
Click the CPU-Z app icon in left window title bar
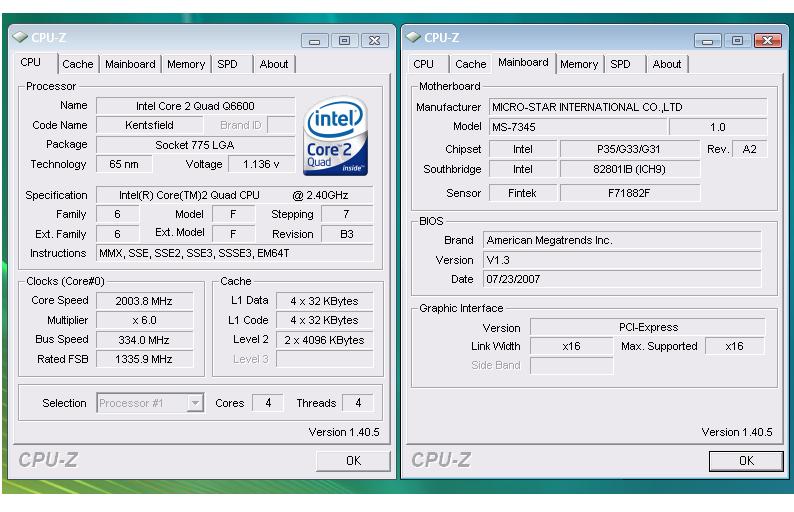click(x=20, y=37)
